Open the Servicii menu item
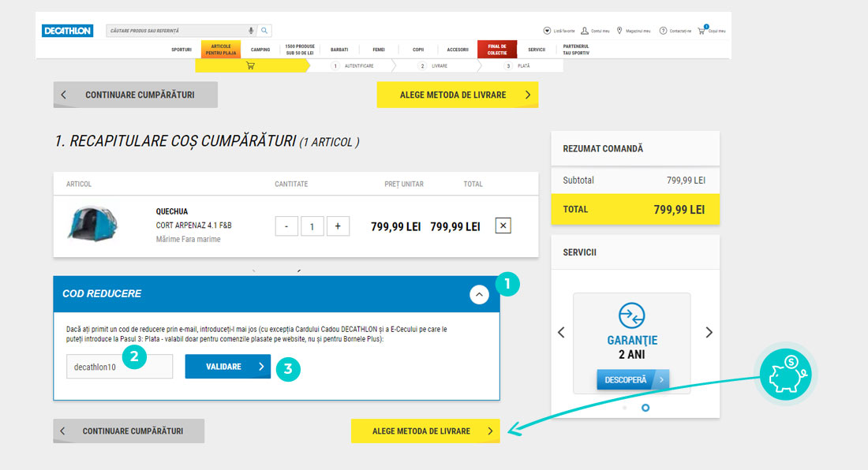 point(537,50)
